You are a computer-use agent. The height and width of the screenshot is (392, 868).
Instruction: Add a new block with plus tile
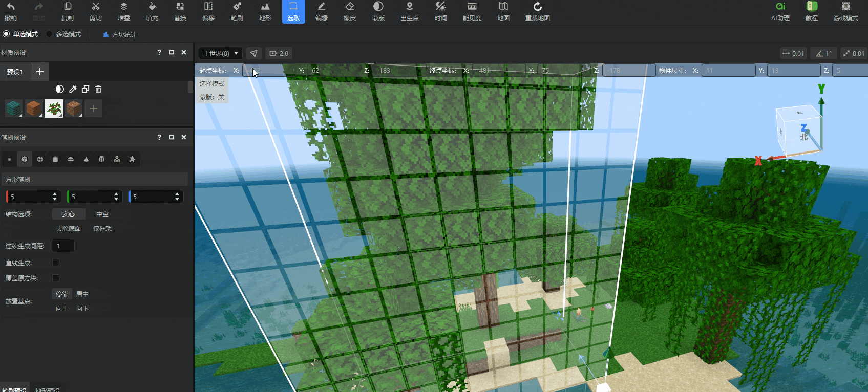[x=94, y=108]
